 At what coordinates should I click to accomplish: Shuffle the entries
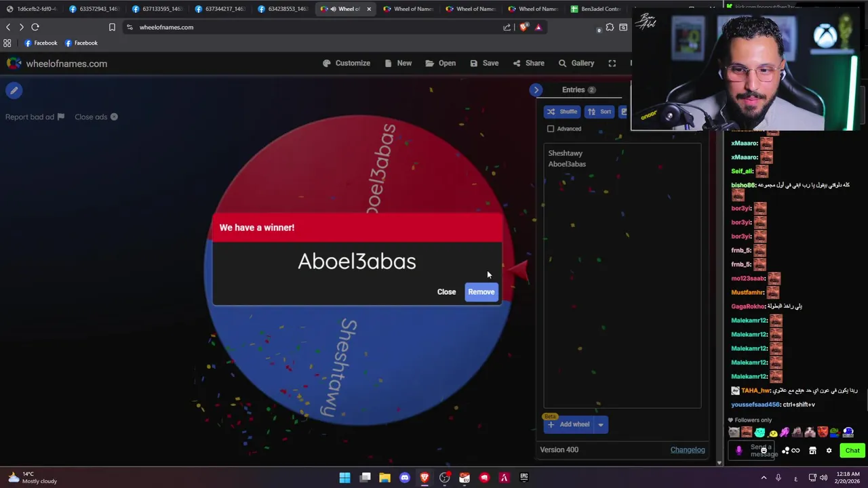click(562, 112)
